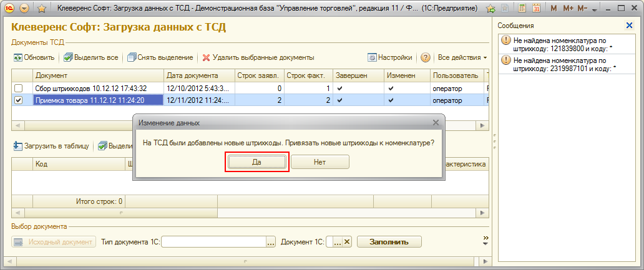Expand hidden controls double-arrow at bottom right
Screen dimensions: 644x270
click(x=486, y=241)
